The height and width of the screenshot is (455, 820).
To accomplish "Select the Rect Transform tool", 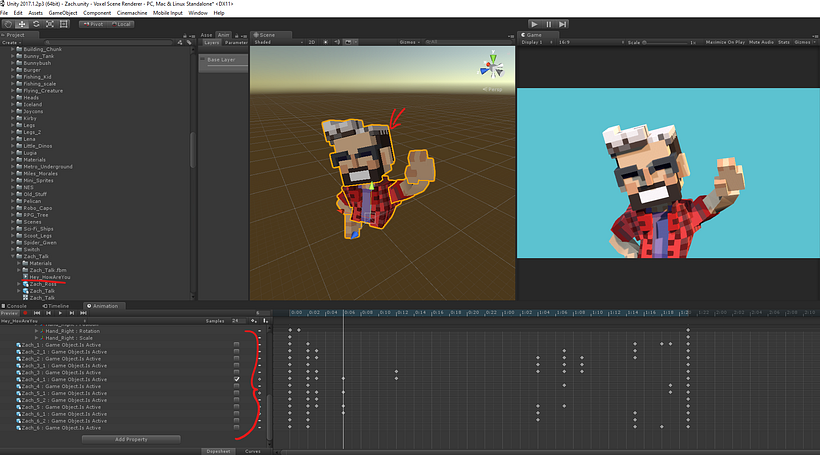I will [64, 24].
